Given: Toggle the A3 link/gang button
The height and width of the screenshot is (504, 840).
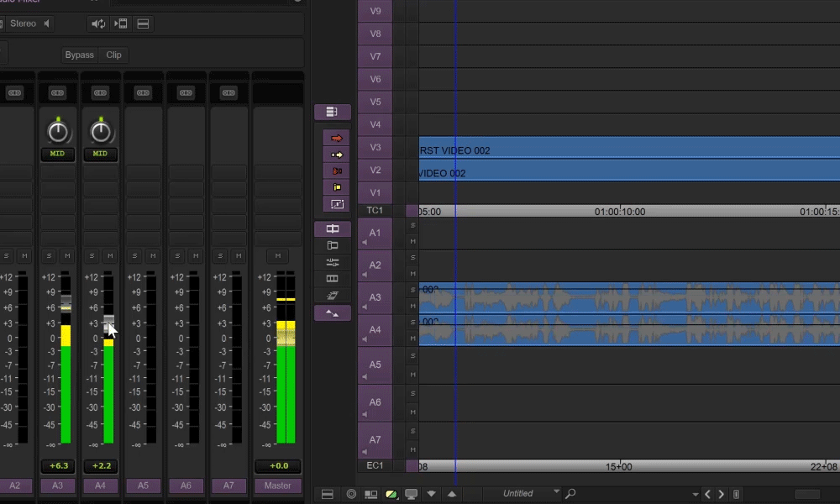Looking at the screenshot, I should [57, 92].
